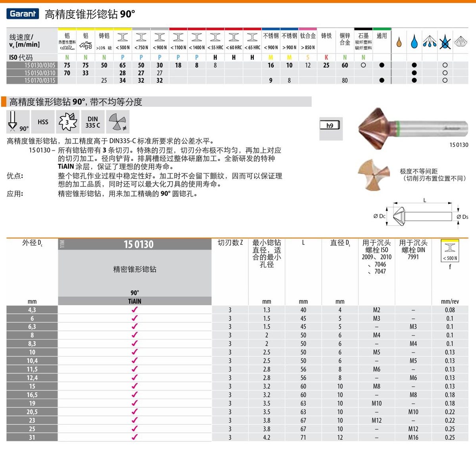Click the 12,4 diameter row label
Image resolution: width=476 pixels, height=449 pixels.
32,378
